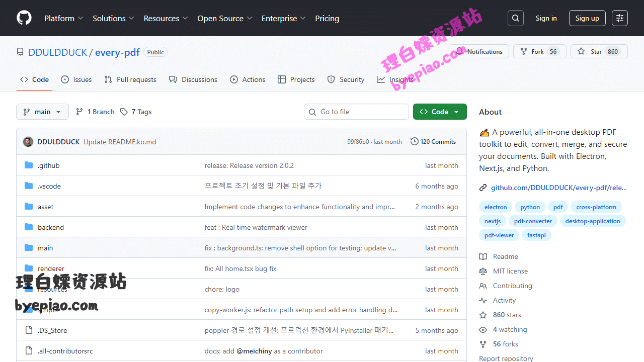The width and height of the screenshot is (644, 362).
Task: Open the commit hash 99f86b0
Action: tap(358, 142)
